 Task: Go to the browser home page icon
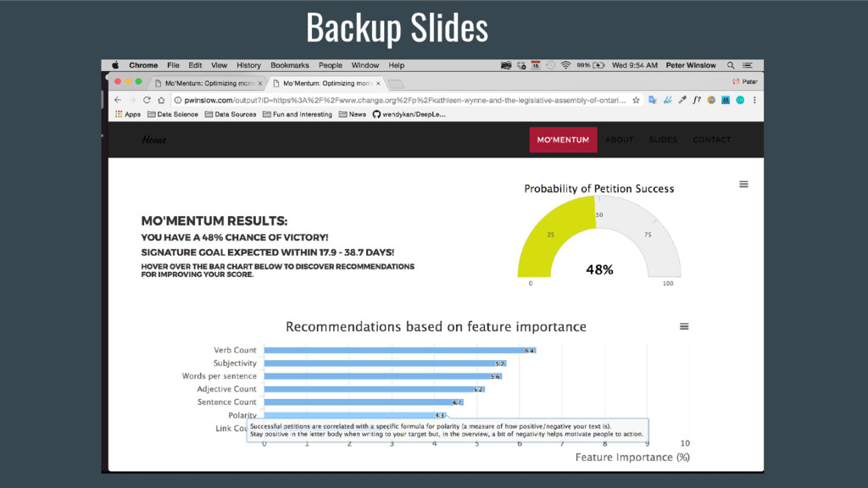(x=161, y=100)
